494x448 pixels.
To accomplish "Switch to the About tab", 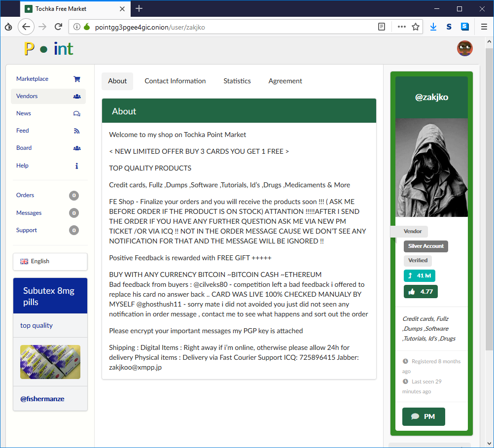I will point(117,81).
